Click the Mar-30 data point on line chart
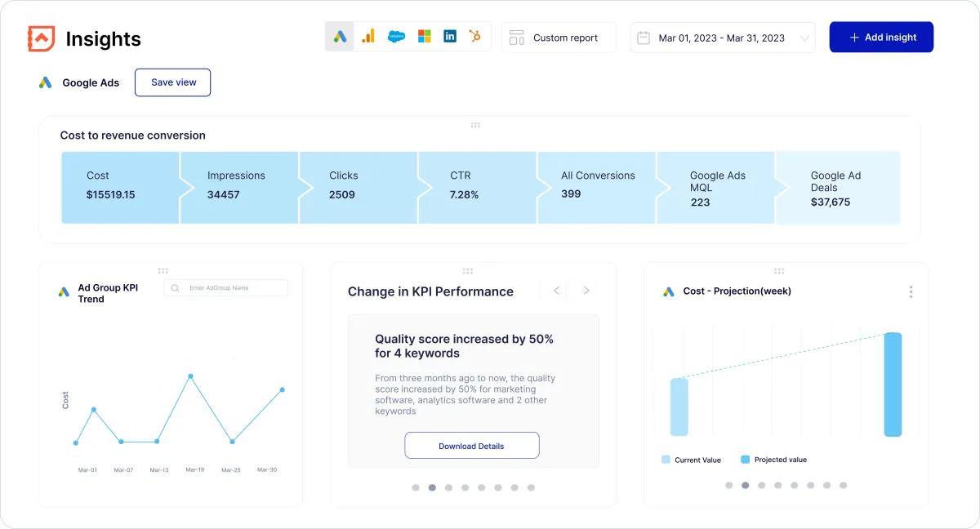980x529 pixels. pyautogui.click(x=283, y=389)
